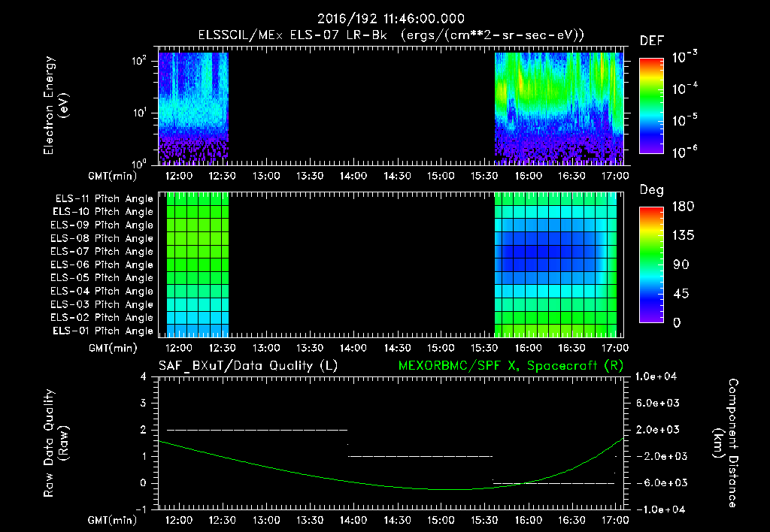Click the Deg pitch angle color bar

[651, 265]
